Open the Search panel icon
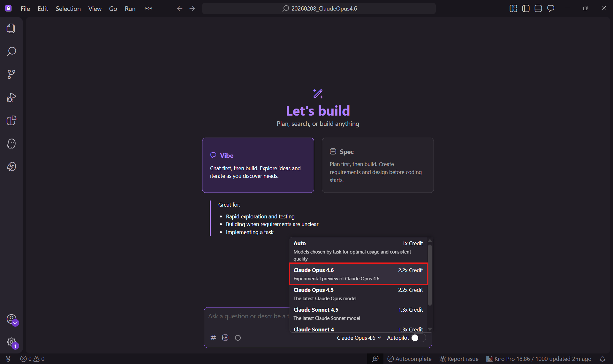613x364 pixels. pos(11,51)
